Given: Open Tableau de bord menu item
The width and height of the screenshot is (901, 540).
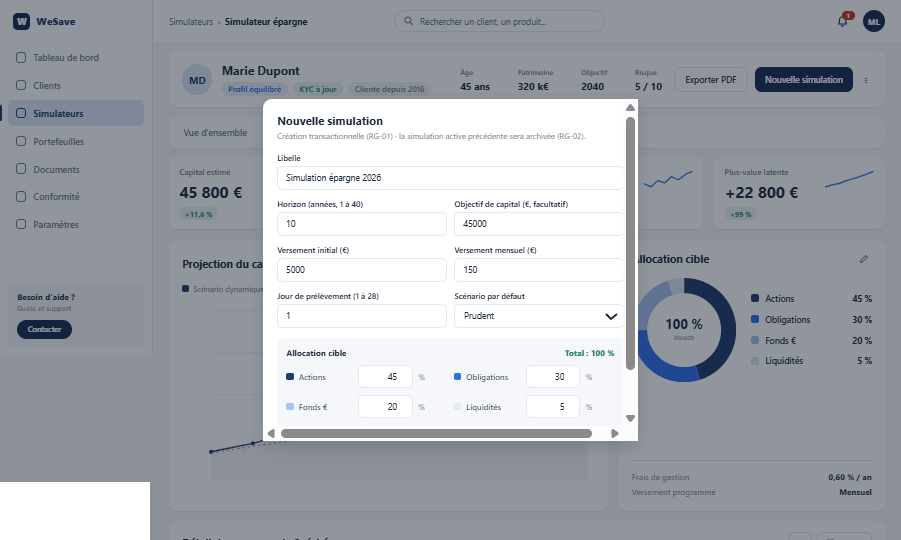Looking at the screenshot, I should point(76,57).
